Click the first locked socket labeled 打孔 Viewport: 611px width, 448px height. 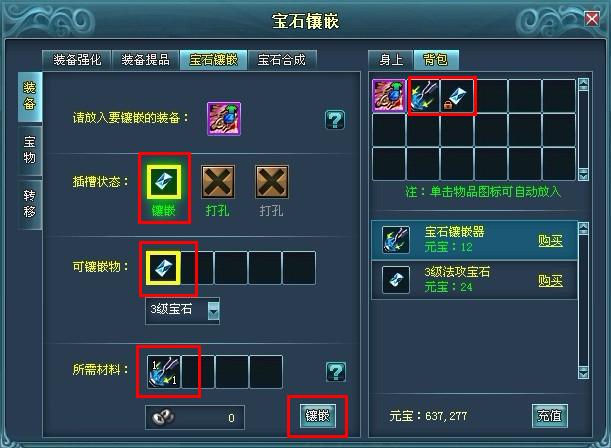218,182
